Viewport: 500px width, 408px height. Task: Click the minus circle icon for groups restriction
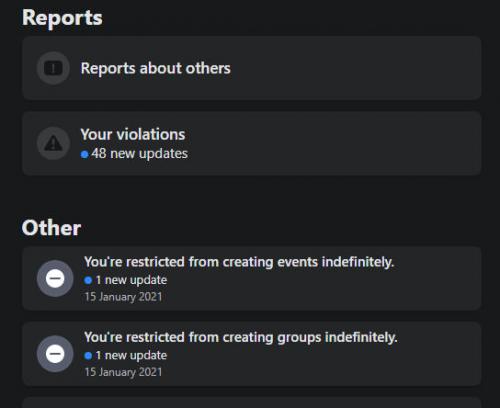pyautogui.click(x=55, y=354)
